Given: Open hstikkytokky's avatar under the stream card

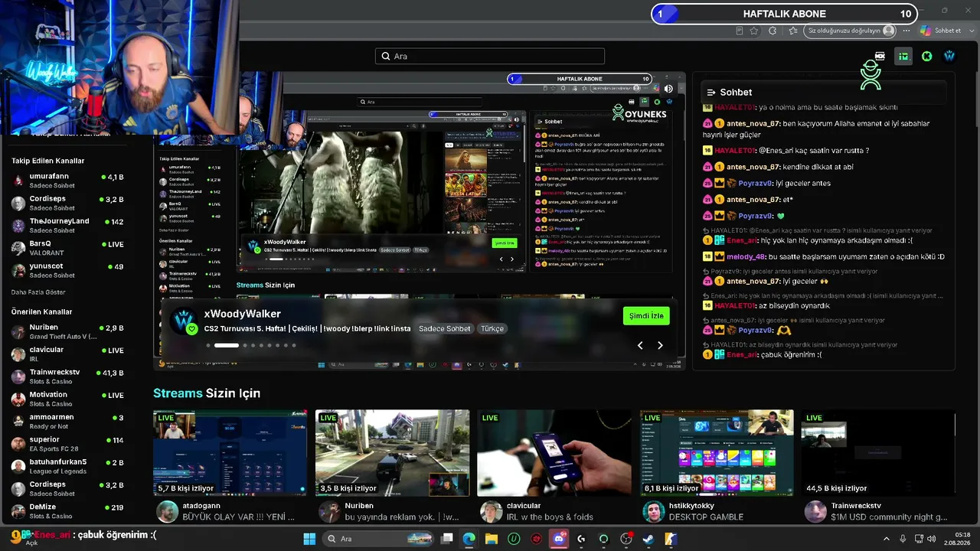Looking at the screenshot, I should tap(654, 511).
